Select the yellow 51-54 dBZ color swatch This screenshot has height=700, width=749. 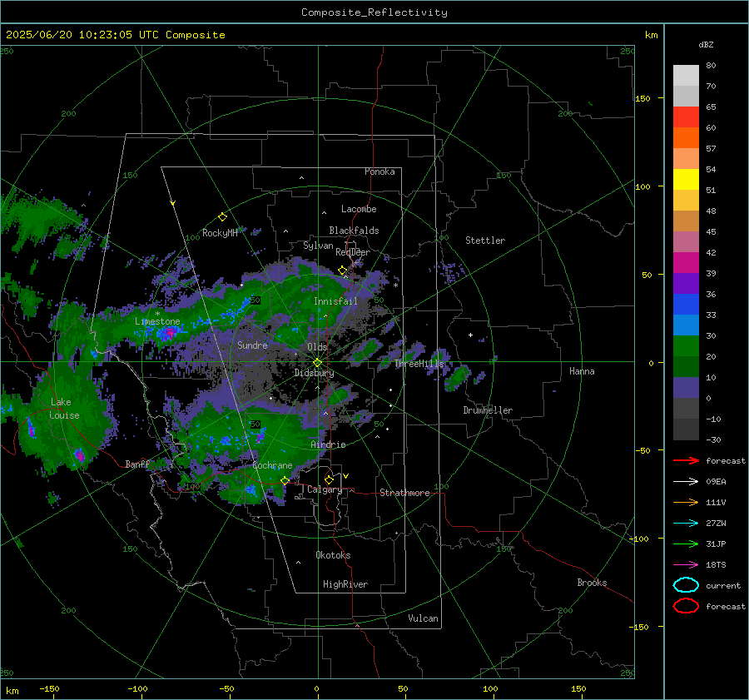[x=686, y=180]
